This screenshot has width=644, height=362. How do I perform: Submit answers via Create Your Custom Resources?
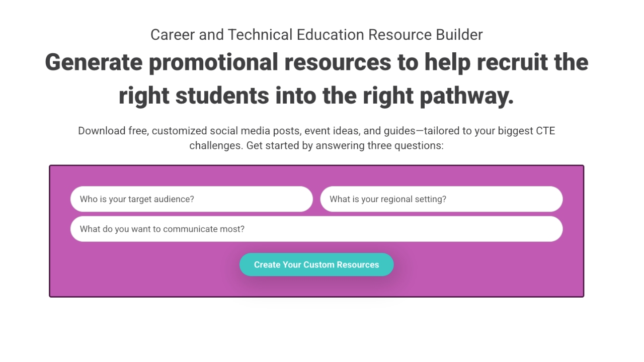[x=316, y=264]
